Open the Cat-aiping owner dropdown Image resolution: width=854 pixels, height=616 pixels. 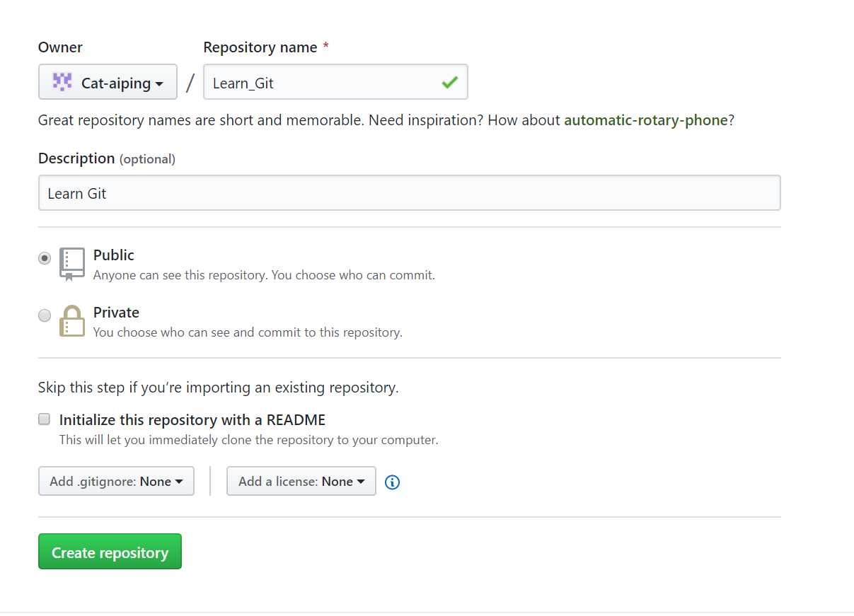point(108,82)
